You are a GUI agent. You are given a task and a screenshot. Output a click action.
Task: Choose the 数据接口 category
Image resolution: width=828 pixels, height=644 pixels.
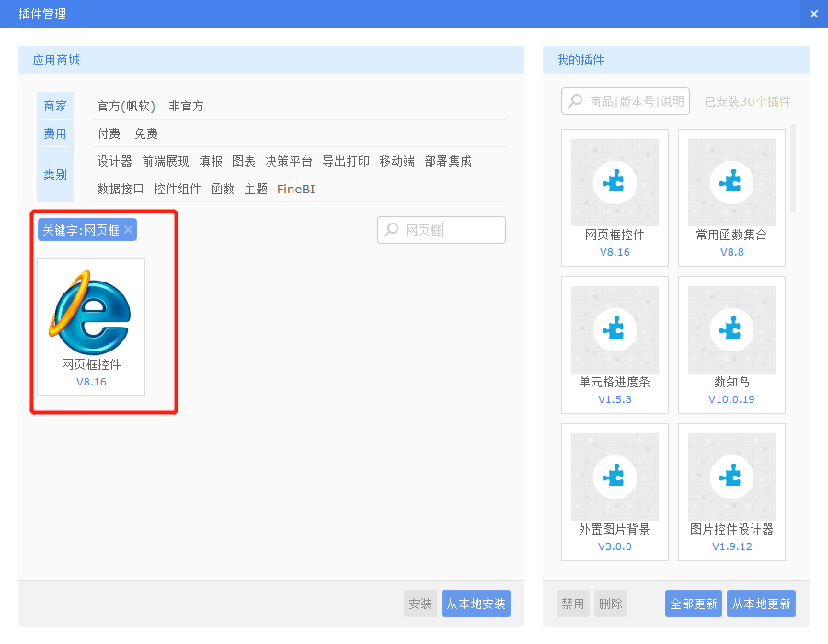coord(120,189)
